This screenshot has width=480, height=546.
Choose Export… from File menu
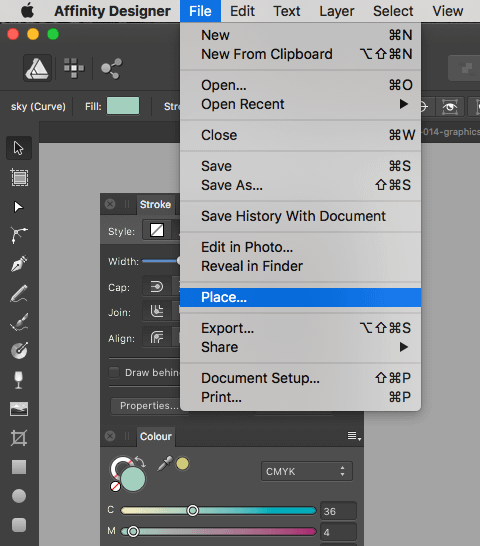click(300, 328)
